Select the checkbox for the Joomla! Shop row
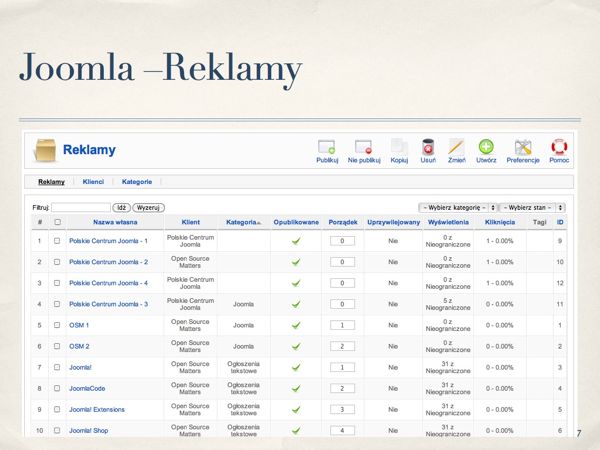Image resolution: width=600 pixels, height=450 pixels. (57, 430)
